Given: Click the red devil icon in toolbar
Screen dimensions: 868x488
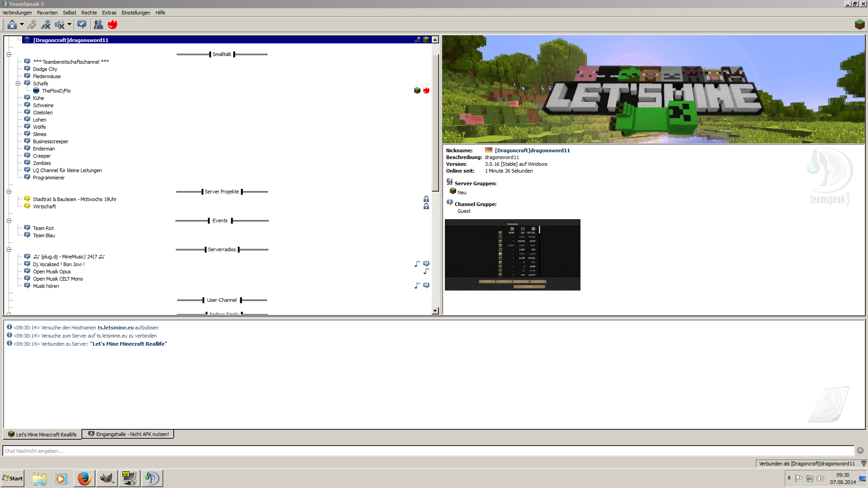Looking at the screenshot, I should [x=113, y=24].
